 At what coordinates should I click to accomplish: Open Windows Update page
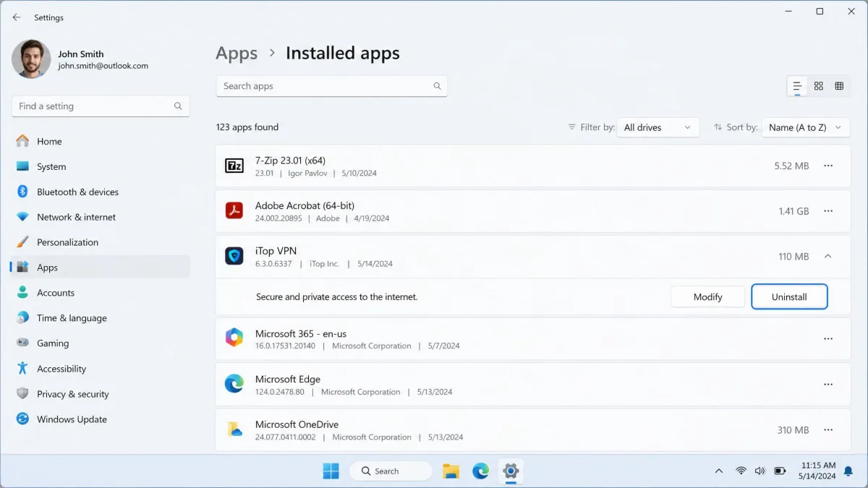point(101,419)
